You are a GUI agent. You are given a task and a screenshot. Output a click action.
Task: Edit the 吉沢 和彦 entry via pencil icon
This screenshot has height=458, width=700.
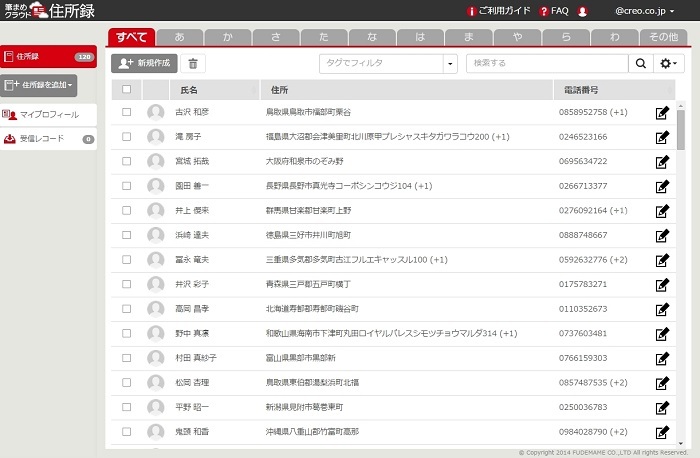click(661, 113)
